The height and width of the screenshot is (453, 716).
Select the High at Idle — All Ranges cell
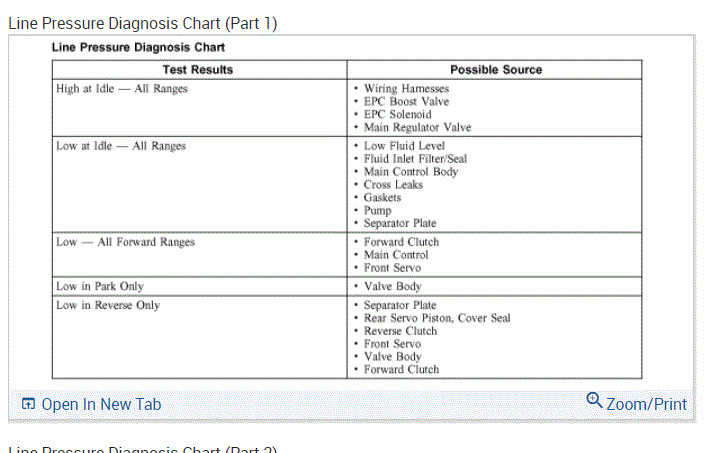click(x=122, y=89)
